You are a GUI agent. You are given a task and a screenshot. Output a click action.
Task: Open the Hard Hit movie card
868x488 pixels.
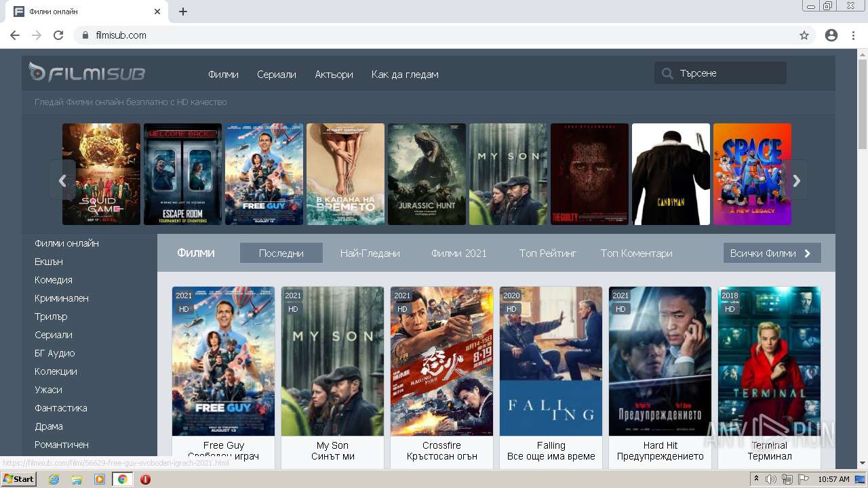coord(660,361)
